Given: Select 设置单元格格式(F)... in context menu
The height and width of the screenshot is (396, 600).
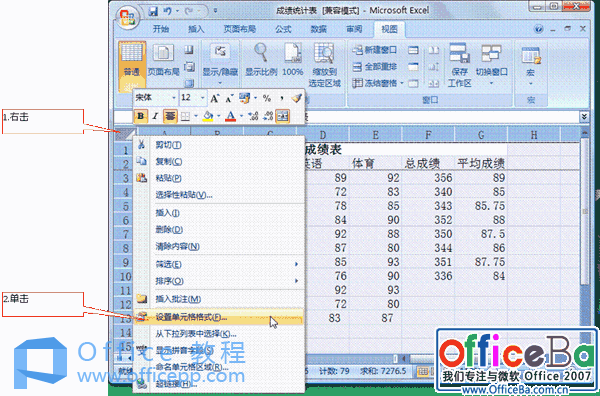Looking at the screenshot, I should 218,317.
